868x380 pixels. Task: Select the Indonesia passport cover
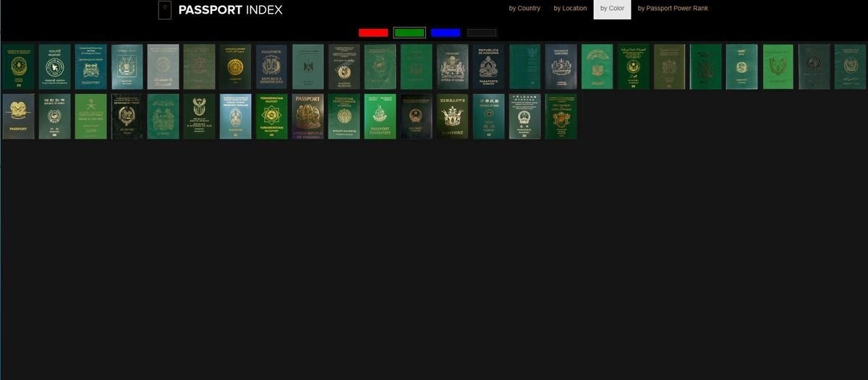[524, 66]
